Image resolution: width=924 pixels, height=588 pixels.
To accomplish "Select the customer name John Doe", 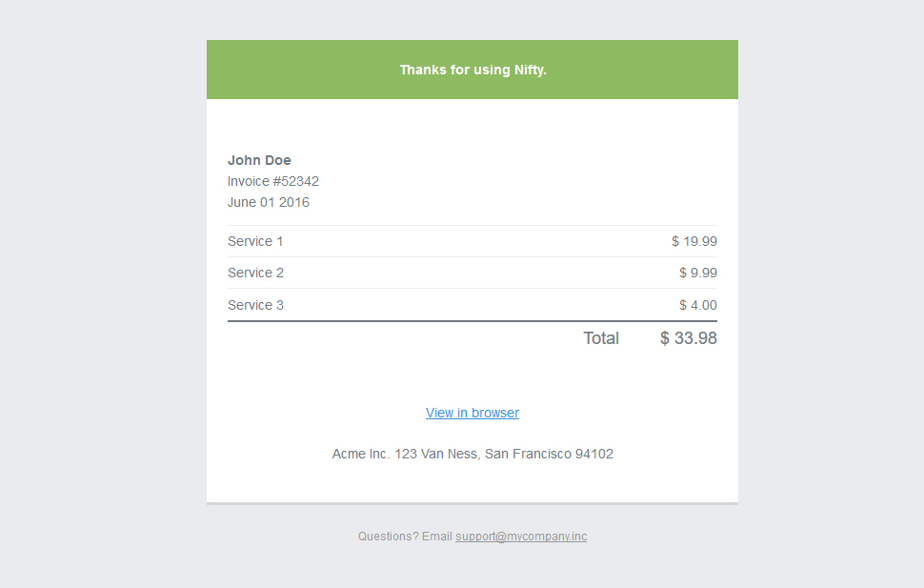I will click(x=259, y=160).
